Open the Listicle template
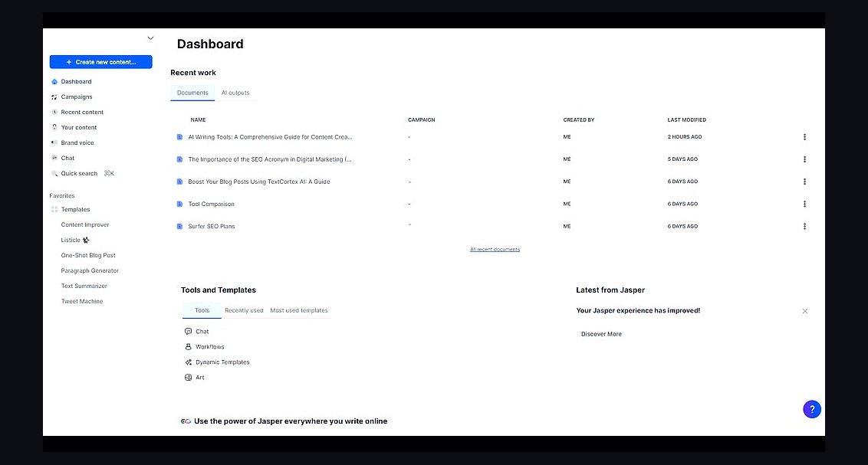Image resolution: width=868 pixels, height=465 pixels. point(71,240)
